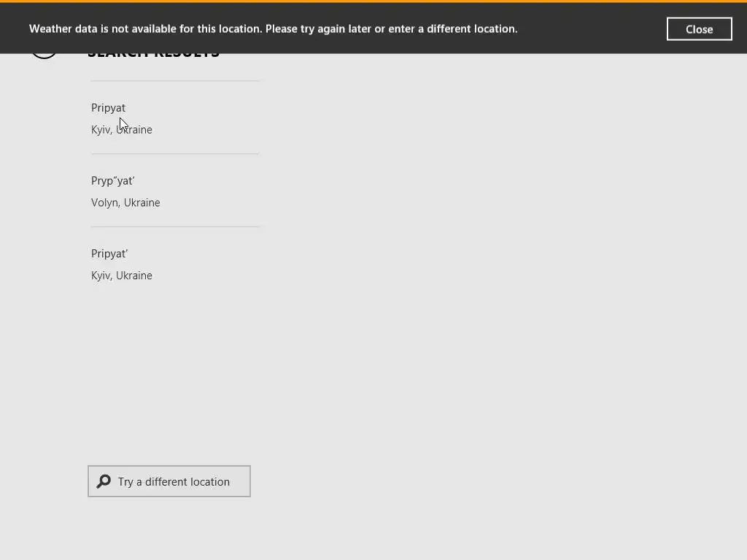Viewport: 747px width, 560px height.
Task: Choose the Pryp"yat' search result
Action: 113,181
